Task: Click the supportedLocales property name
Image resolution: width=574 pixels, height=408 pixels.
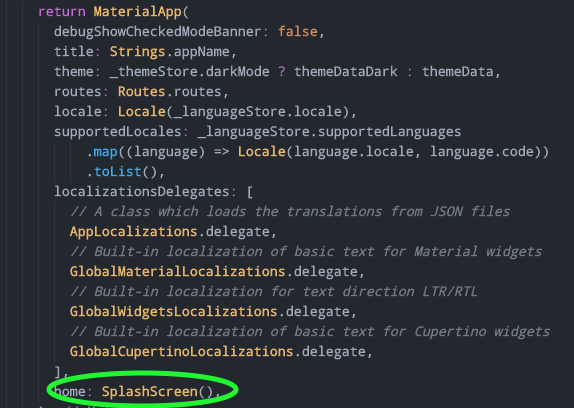Action: (118, 132)
